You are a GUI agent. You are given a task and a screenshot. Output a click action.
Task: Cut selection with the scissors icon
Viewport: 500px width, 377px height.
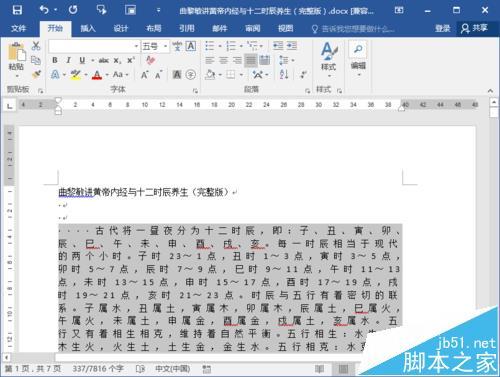pyautogui.click(x=36, y=46)
